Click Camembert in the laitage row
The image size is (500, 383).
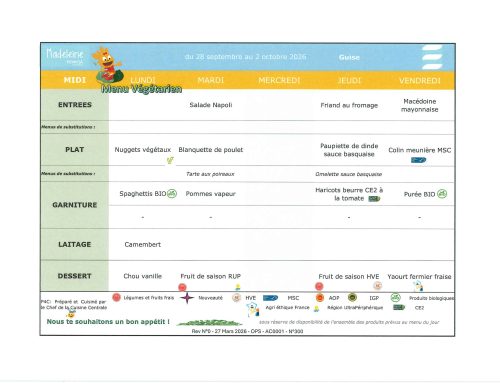click(143, 245)
